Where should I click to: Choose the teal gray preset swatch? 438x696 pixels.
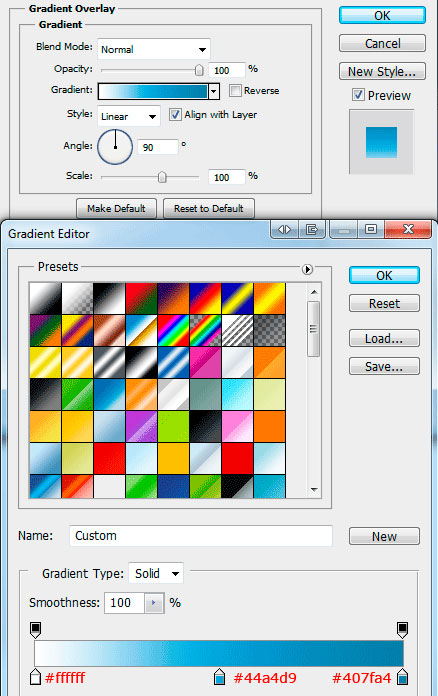tap(205, 394)
